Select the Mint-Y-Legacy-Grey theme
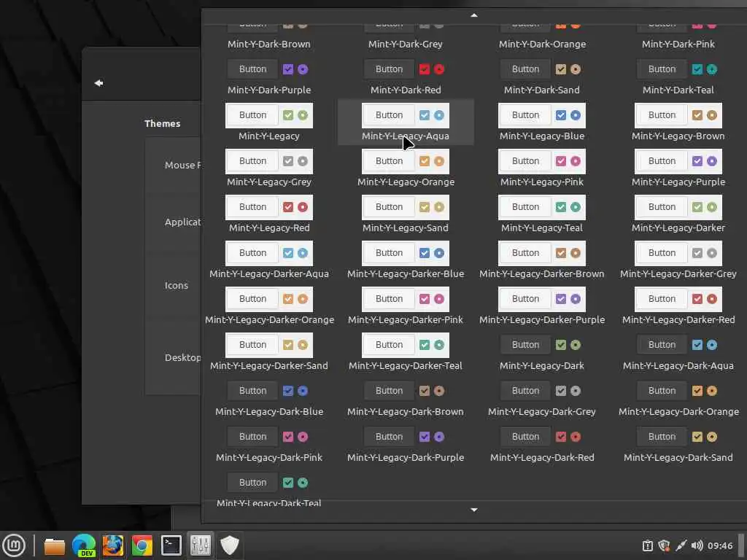 click(x=269, y=168)
